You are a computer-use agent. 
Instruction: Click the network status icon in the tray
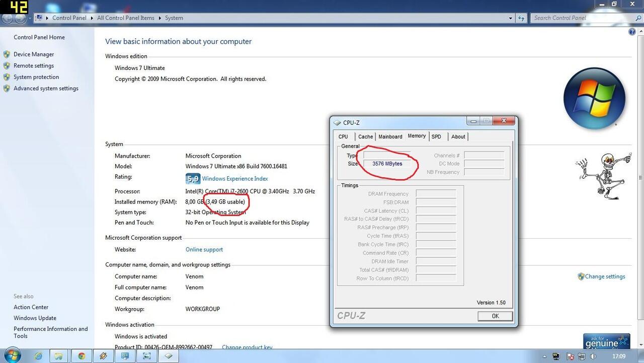pos(581,356)
